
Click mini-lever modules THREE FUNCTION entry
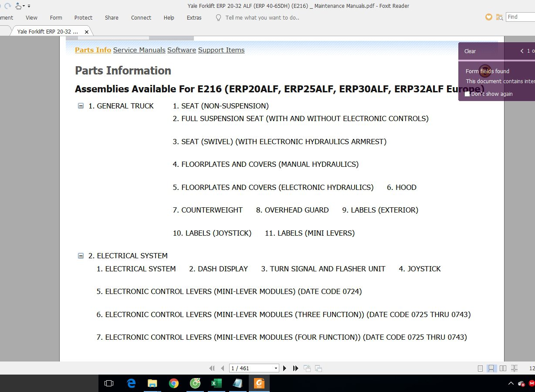pos(284,314)
